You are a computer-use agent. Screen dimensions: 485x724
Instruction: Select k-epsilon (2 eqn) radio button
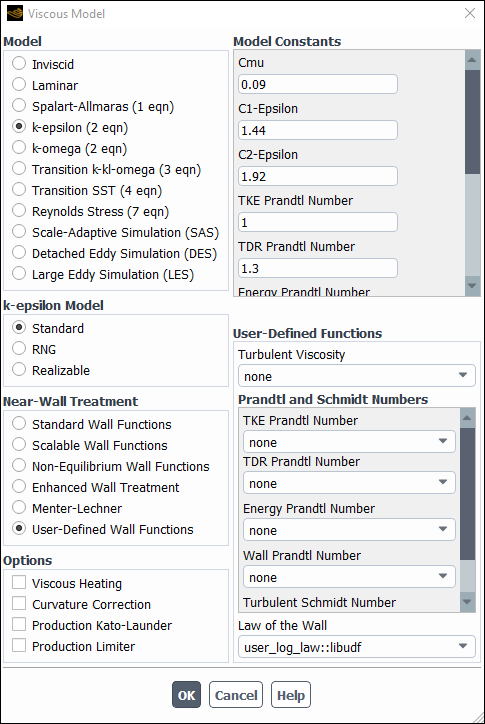(x=19, y=127)
